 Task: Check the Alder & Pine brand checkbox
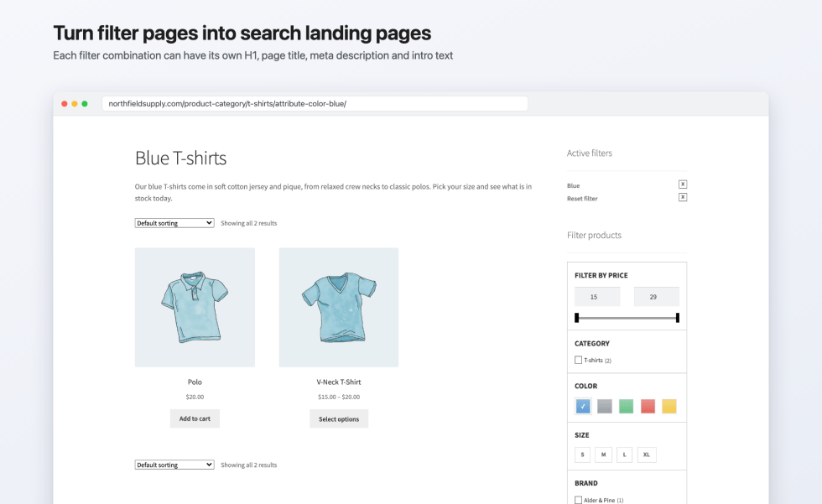(x=578, y=500)
